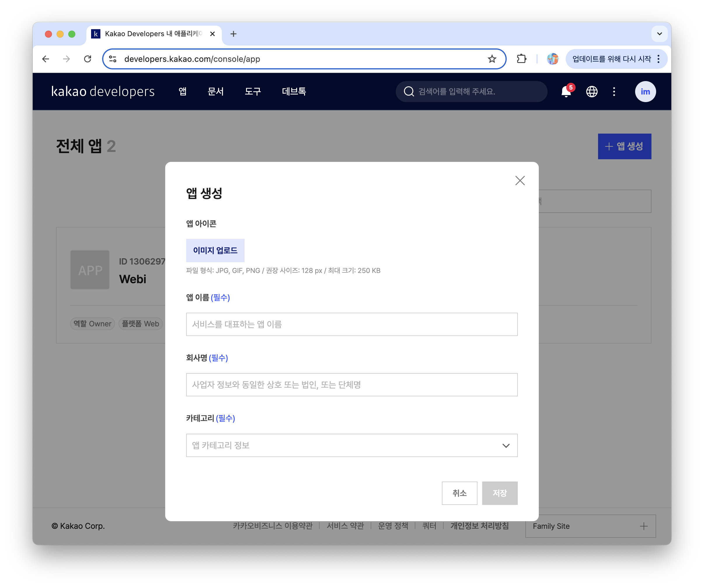The height and width of the screenshot is (588, 704).
Task: Open the 문서 menu
Action: click(215, 92)
